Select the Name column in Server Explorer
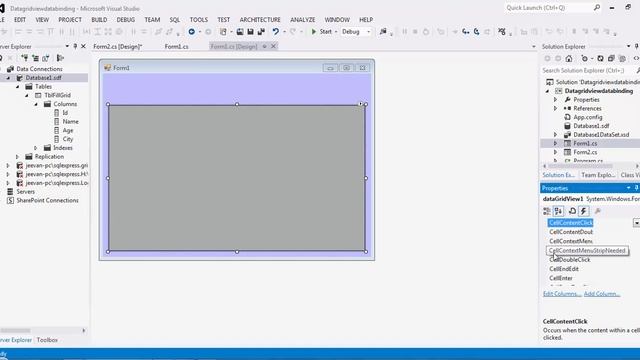640x360 pixels. (x=70, y=122)
